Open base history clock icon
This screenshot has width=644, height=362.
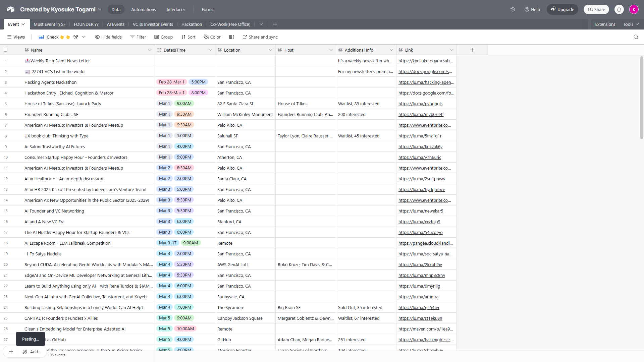click(513, 9)
